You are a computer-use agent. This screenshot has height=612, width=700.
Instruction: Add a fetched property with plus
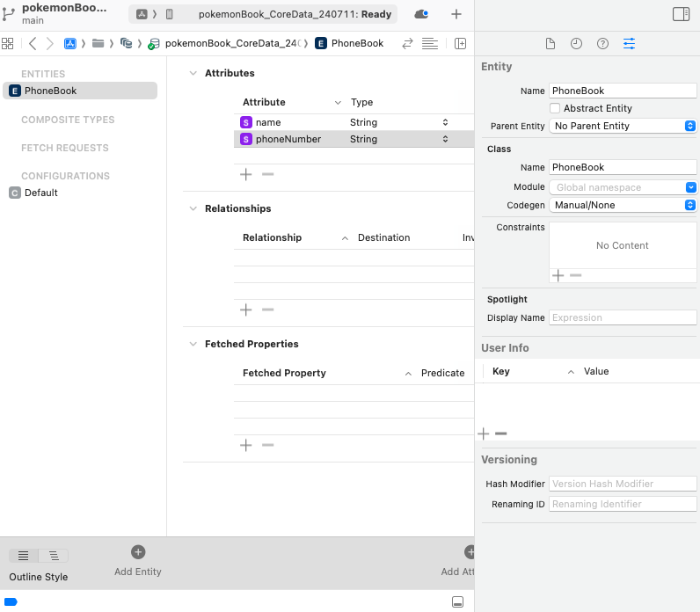(246, 445)
